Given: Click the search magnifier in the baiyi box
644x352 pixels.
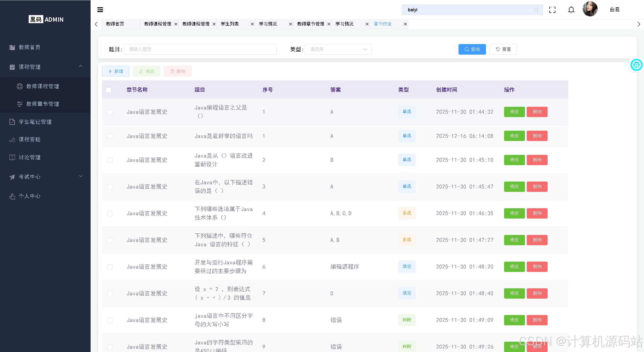Looking at the screenshot, I should point(536,10).
